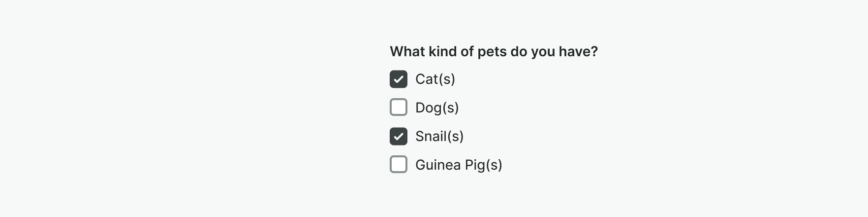Check the Dog(s) checkbox
The height and width of the screenshot is (217, 868).
(x=399, y=108)
